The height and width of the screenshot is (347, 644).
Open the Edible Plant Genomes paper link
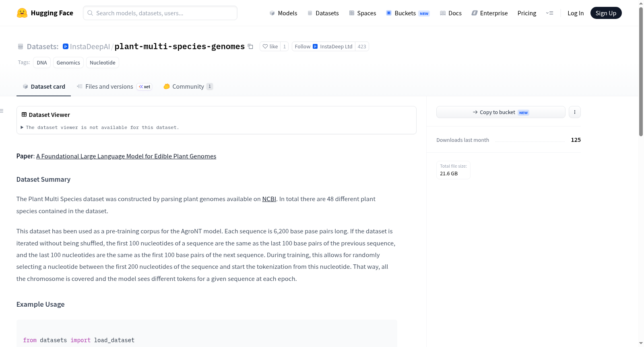[x=126, y=156]
